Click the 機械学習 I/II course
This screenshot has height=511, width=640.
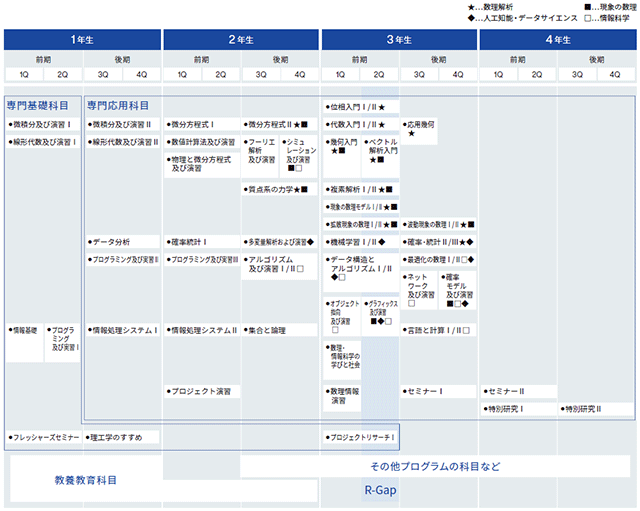pos(361,242)
